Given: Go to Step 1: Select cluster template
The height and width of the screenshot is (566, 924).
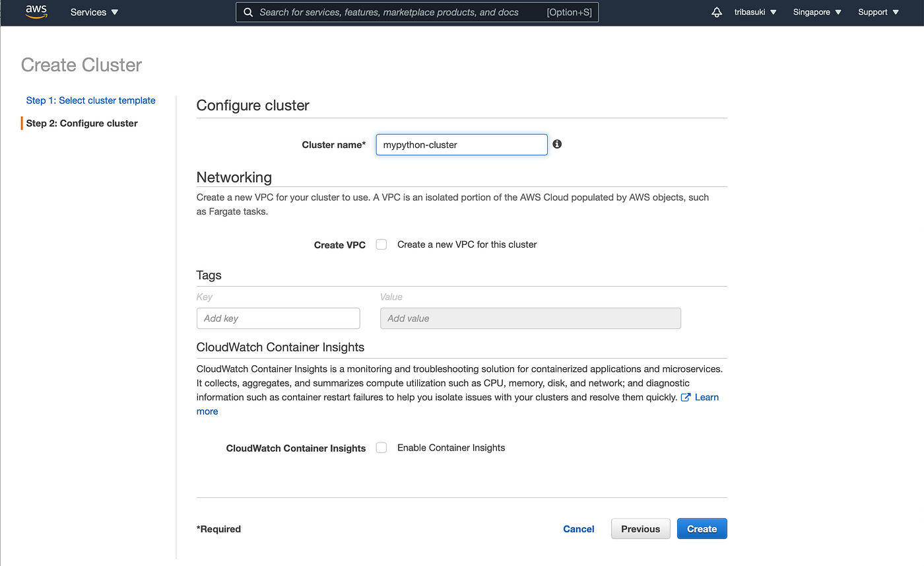Looking at the screenshot, I should click(x=90, y=100).
